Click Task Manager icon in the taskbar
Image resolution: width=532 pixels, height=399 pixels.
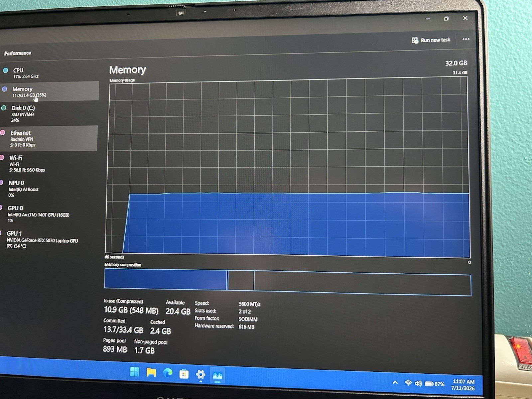point(217,376)
